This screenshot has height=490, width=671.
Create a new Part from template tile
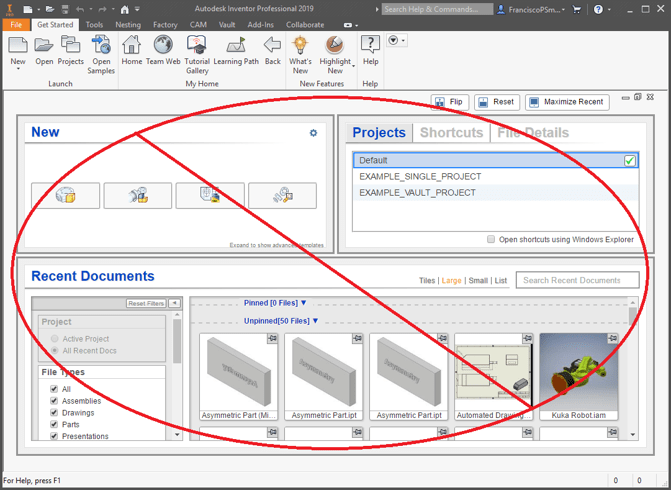[x=65, y=196]
